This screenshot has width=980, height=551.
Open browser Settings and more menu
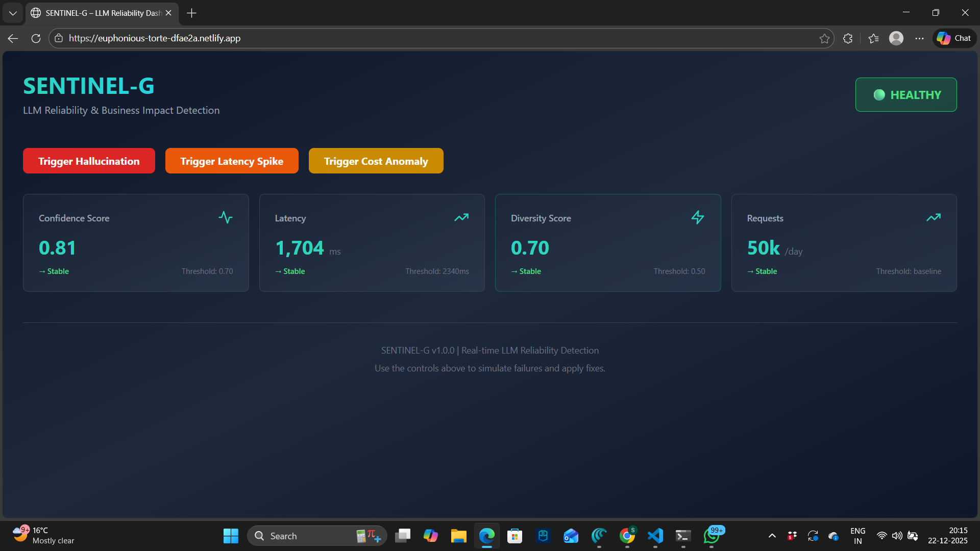pos(919,38)
